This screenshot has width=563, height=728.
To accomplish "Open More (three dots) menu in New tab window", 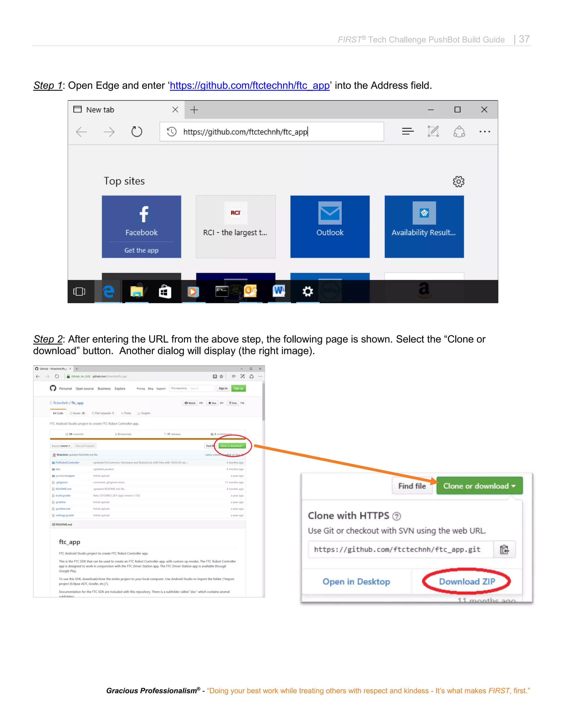I will tap(485, 132).
